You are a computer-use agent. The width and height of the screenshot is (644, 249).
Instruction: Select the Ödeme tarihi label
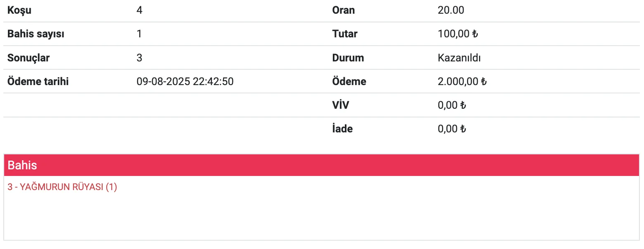(38, 81)
